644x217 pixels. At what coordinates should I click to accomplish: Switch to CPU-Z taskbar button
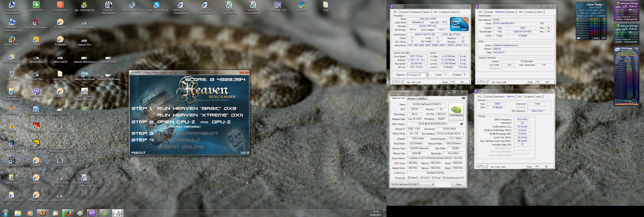coord(92,213)
